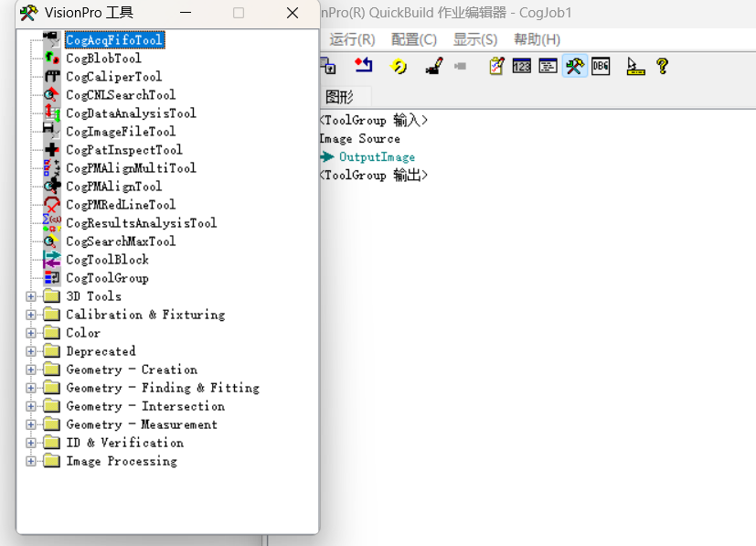Expand the Geometry - Creation folder
The width and height of the screenshot is (756, 546).
point(31,369)
